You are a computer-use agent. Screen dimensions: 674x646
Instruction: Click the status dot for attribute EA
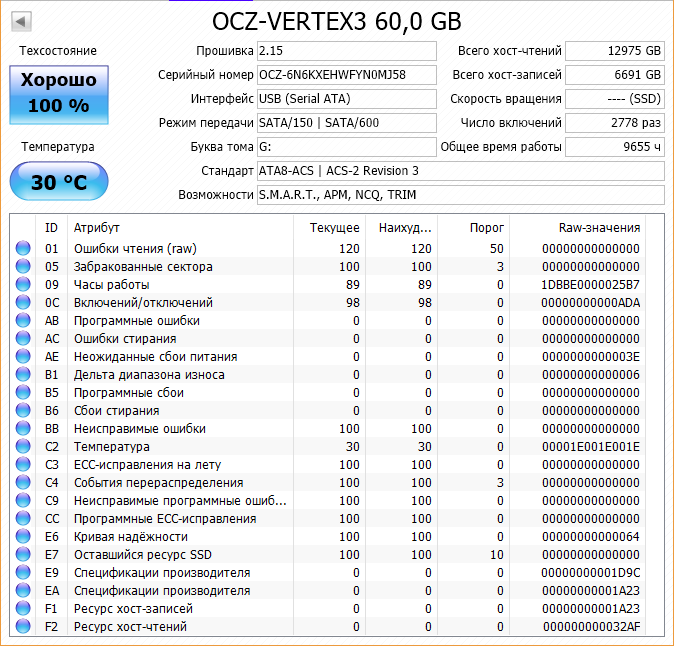[23, 591]
